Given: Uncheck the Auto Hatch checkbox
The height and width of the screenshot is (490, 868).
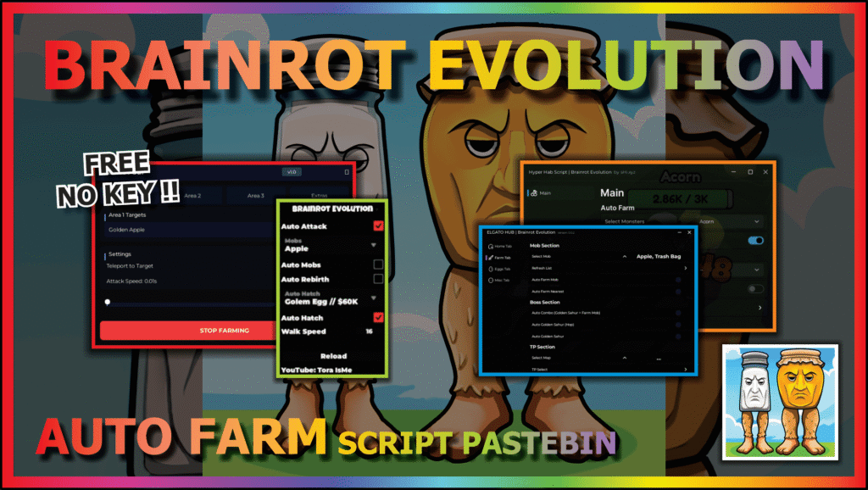Looking at the screenshot, I should pos(378,317).
